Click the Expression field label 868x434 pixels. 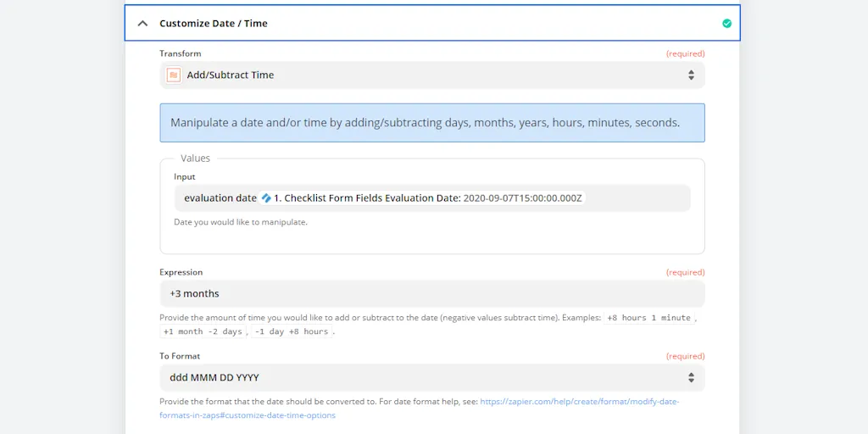pyautogui.click(x=181, y=272)
